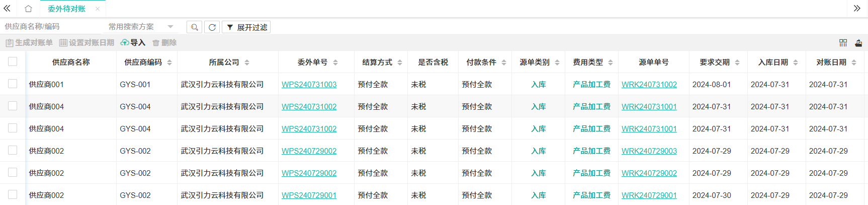The image size is (868, 205).
Task: Click the 供应商名称/编码 search field
Action: point(50,27)
